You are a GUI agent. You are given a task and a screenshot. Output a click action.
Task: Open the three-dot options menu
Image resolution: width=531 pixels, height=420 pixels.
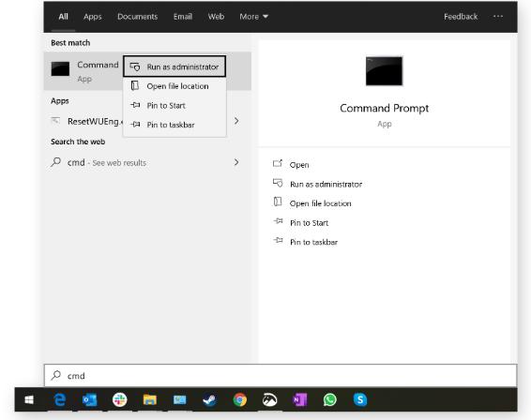tap(498, 16)
